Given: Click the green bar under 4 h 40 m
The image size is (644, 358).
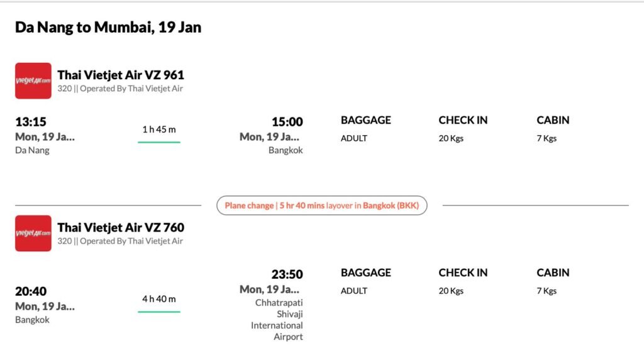Looking at the screenshot, I should coord(159,312).
